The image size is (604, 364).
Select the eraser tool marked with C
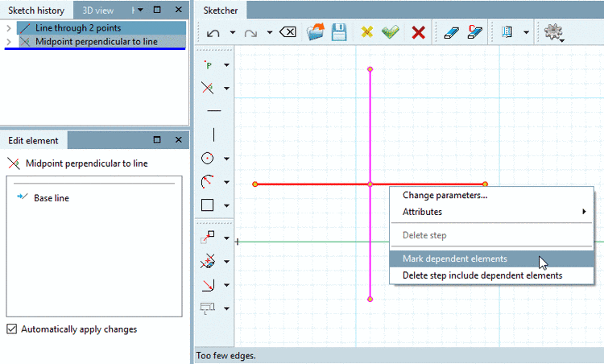point(474,32)
